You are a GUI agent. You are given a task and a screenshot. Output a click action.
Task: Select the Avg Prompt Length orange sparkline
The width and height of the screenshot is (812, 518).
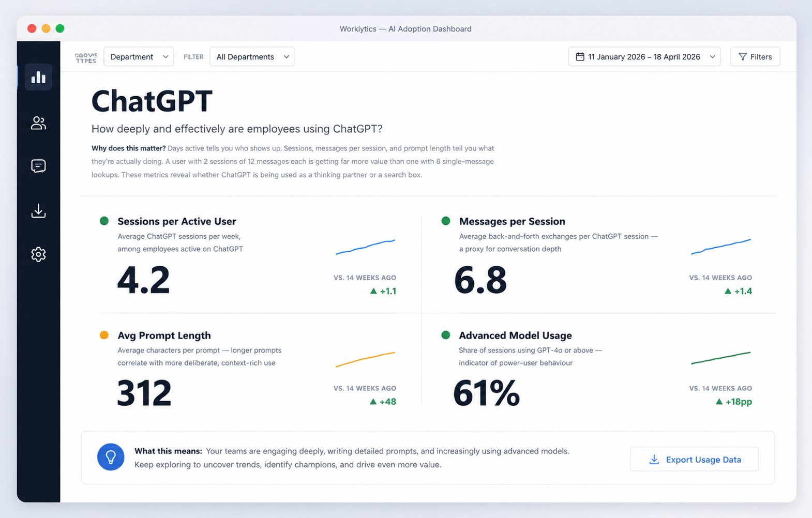(x=365, y=359)
